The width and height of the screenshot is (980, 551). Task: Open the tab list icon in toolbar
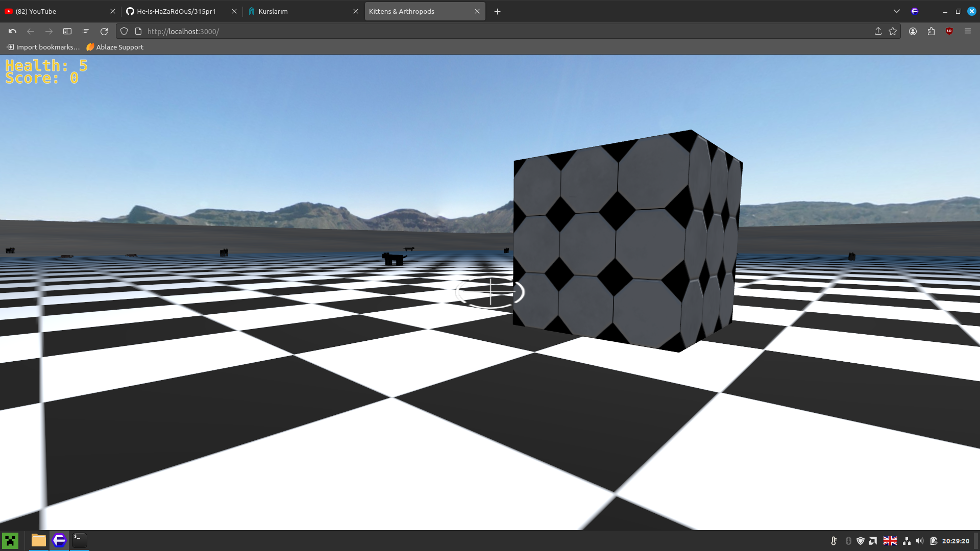coord(85,32)
